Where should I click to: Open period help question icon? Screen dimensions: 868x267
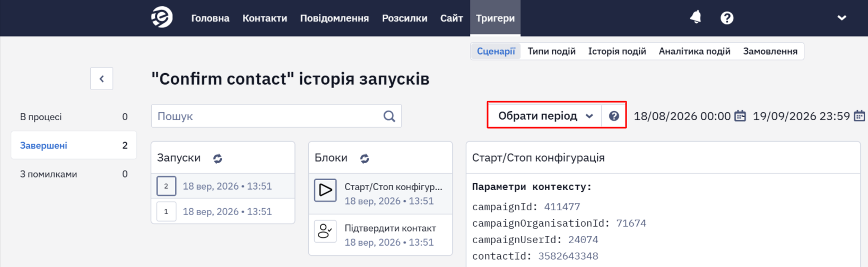pos(614,116)
